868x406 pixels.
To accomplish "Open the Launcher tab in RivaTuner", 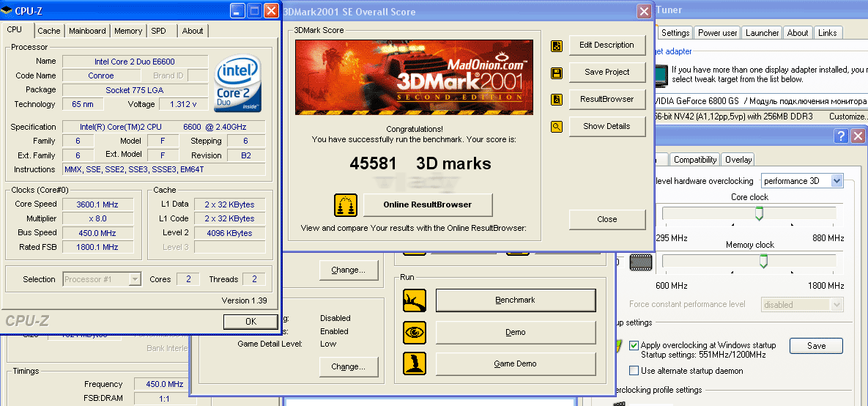I will click(x=762, y=33).
